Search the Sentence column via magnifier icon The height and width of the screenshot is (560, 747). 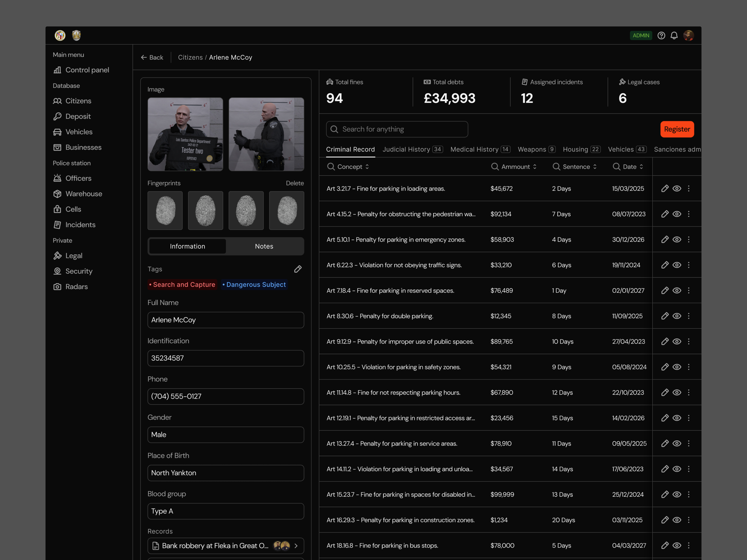coord(556,167)
